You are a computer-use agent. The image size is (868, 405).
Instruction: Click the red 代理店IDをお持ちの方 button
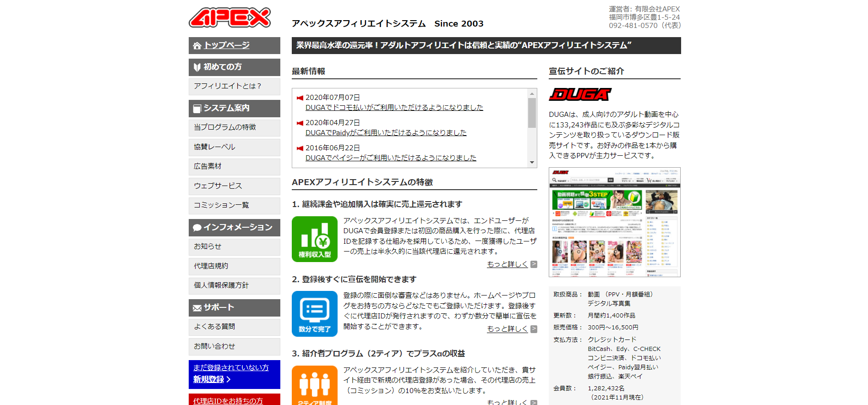pyautogui.click(x=235, y=400)
